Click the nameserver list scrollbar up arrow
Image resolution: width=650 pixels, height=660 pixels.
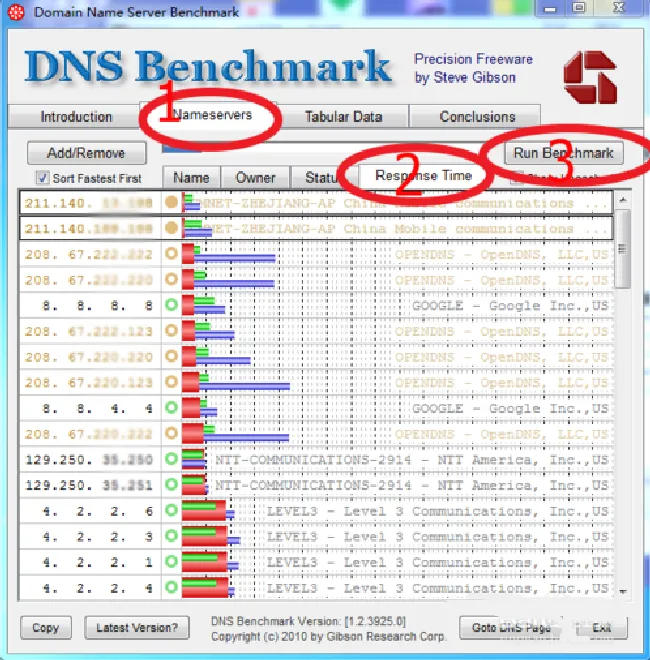623,200
